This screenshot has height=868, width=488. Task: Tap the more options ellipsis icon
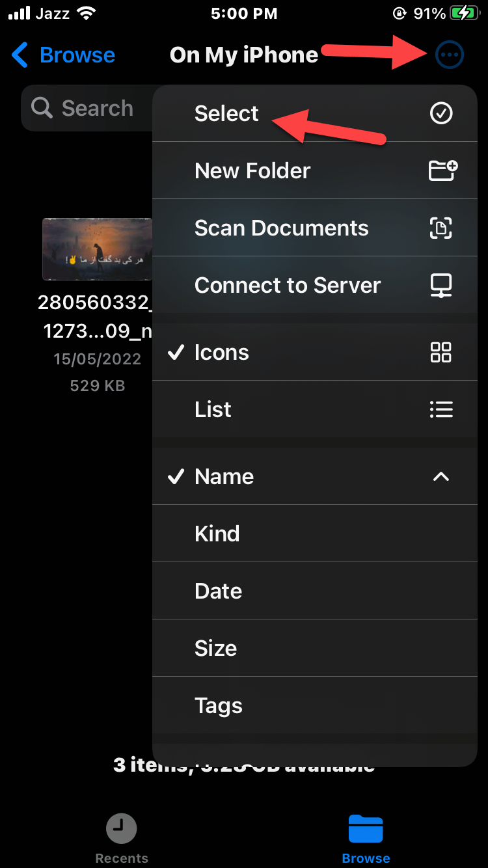click(449, 55)
